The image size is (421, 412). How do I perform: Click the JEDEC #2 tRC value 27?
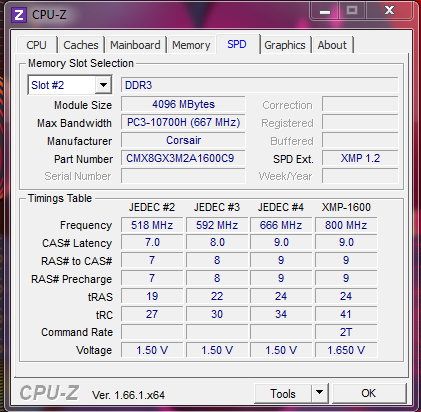coord(152,314)
